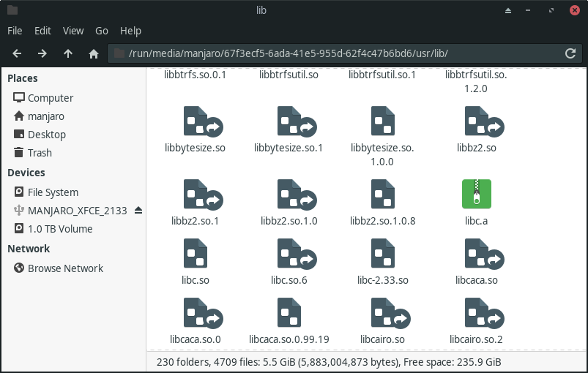The image size is (588, 373).
Task: Click Browse Network in sidebar
Action: (65, 268)
